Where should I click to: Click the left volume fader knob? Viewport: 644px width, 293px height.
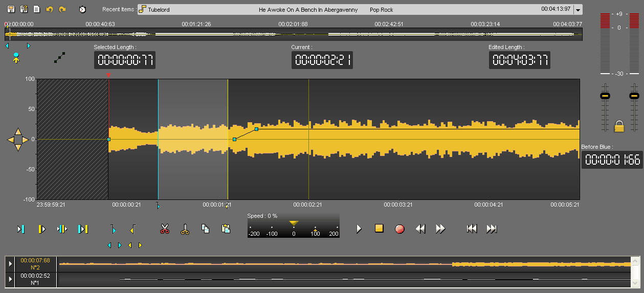point(605,96)
